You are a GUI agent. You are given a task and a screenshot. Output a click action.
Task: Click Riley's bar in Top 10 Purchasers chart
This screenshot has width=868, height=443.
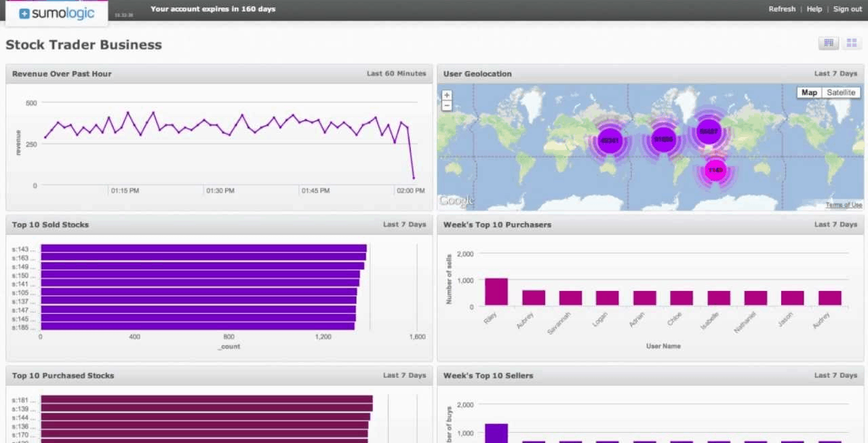pyautogui.click(x=496, y=292)
